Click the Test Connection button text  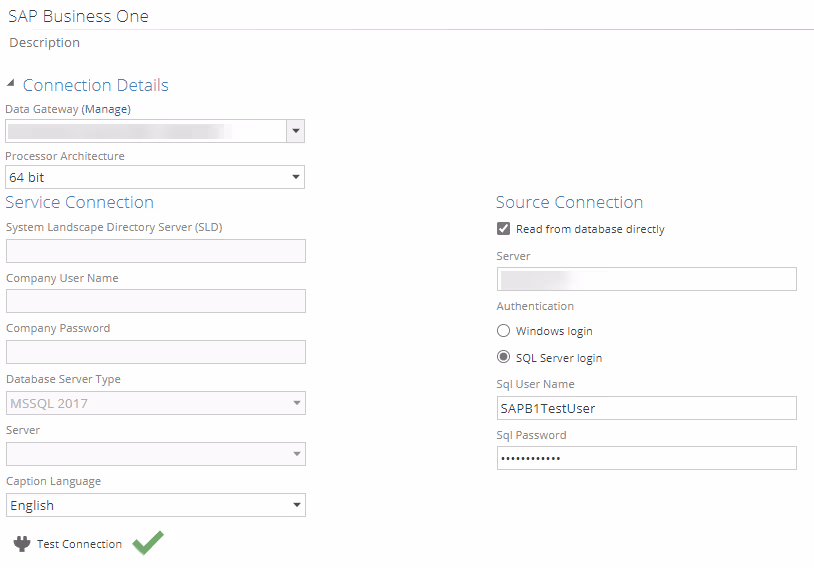pos(79,544)
